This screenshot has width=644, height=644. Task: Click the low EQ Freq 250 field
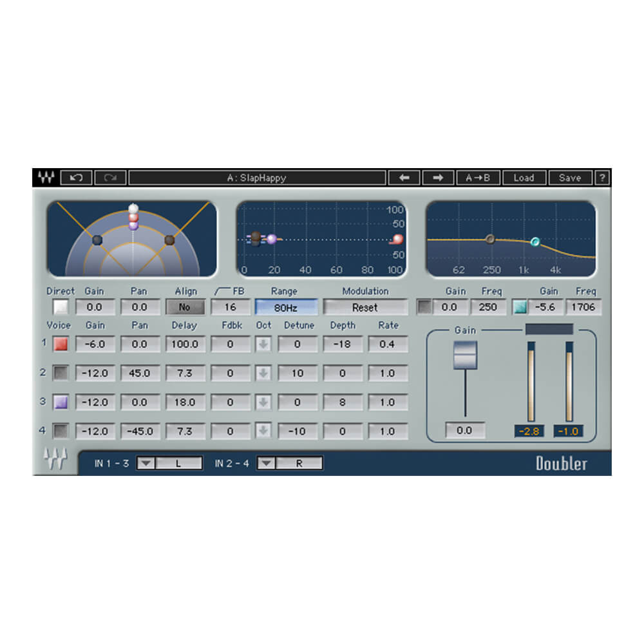click(488, 307)
